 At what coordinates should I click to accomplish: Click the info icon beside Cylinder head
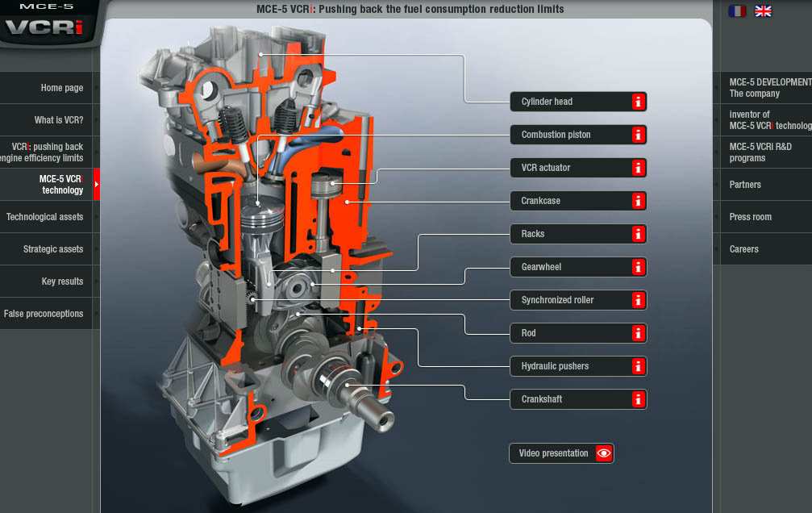pos(638,102)
